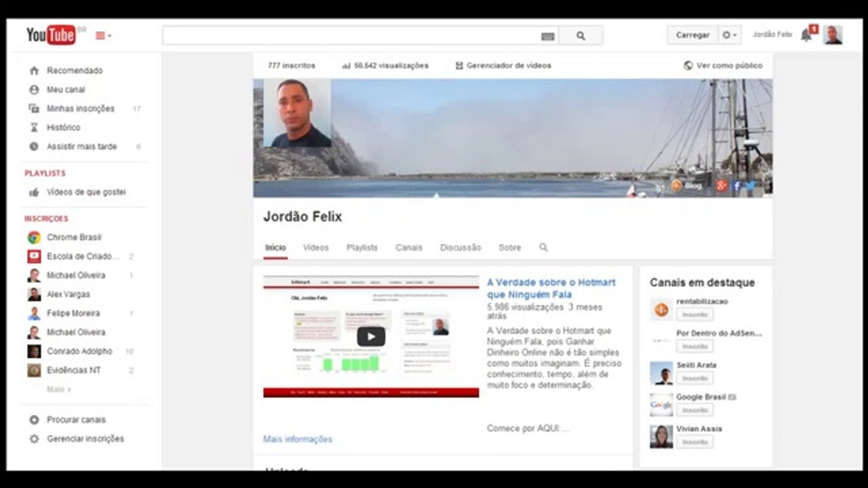Image resolution: width=868 pixels, height=488 pixels.
Task: Click the Jordão Felix username in the header
Action: pyautogui.click(x=772, y=35)
